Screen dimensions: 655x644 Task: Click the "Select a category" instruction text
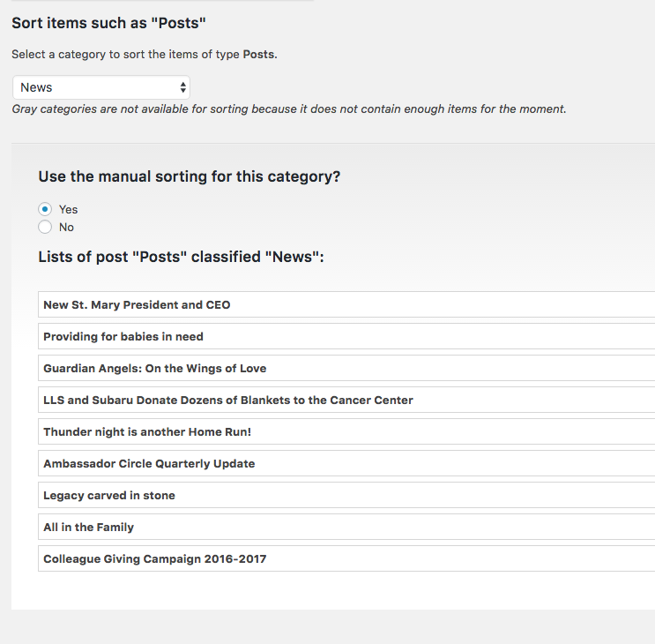click(x=145, y=54)
